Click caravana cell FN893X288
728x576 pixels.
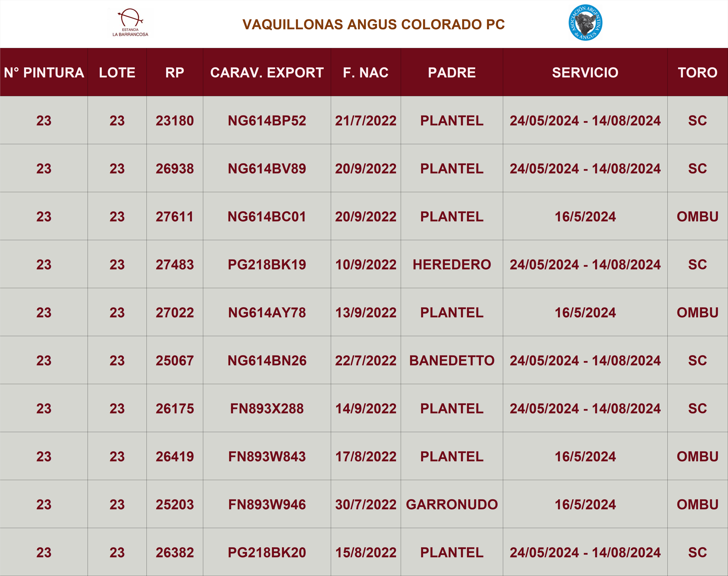(267, 408)
